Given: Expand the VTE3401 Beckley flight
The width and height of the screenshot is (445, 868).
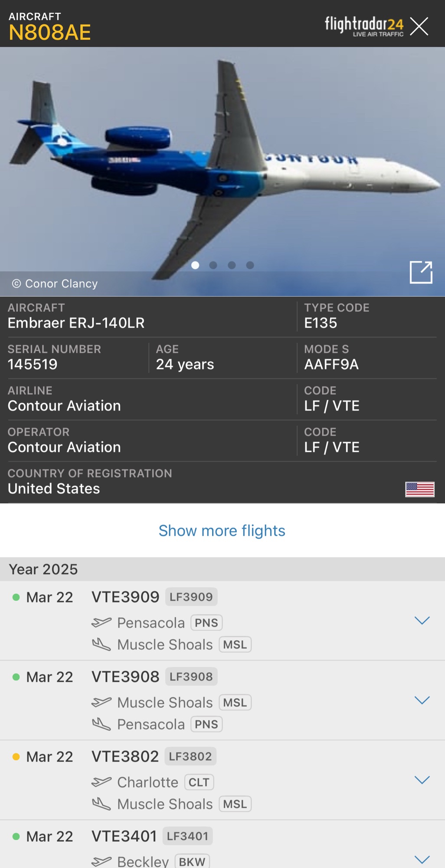Looking at the screenshot, I should (422, 859).
